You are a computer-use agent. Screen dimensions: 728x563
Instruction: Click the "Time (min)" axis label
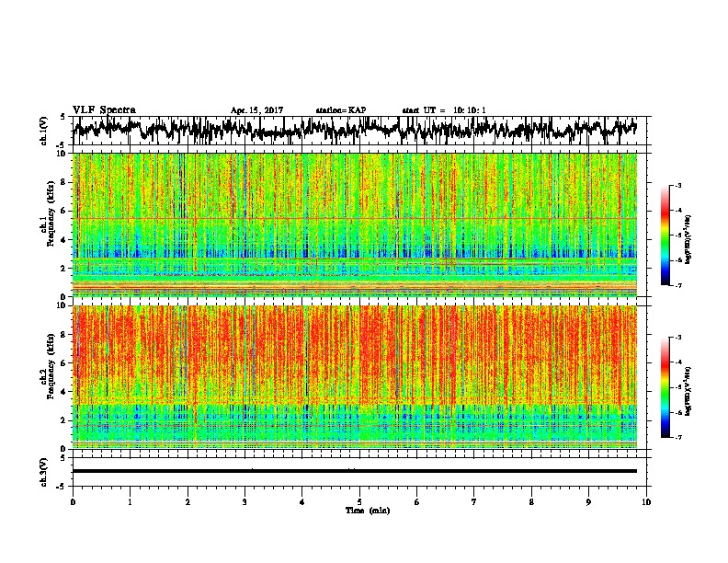(368, 511)
